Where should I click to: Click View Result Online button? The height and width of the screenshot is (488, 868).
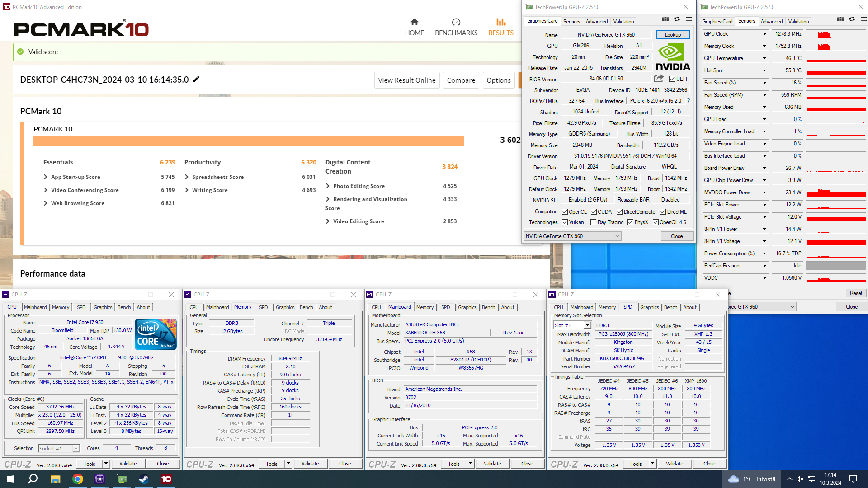click(x=407, y=80)
